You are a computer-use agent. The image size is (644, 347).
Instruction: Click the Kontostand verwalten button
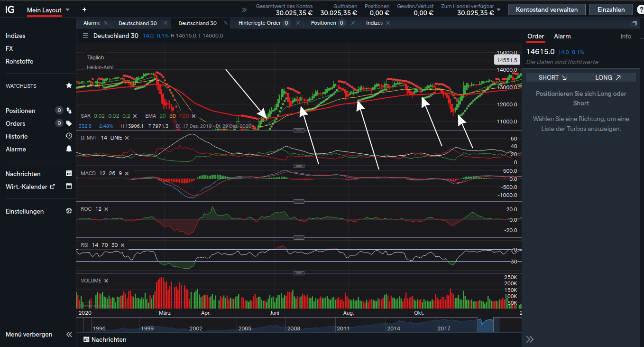point(546,9)
